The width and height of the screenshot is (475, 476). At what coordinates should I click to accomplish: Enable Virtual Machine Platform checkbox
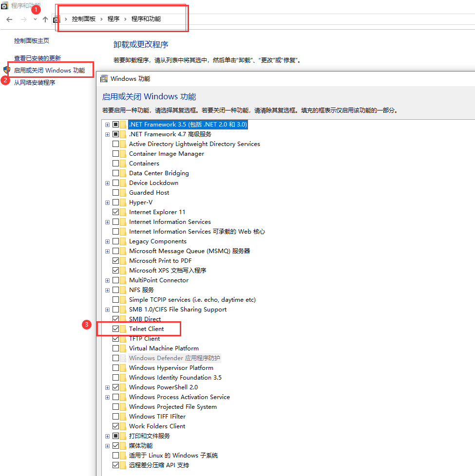click(x=115, y=348)
